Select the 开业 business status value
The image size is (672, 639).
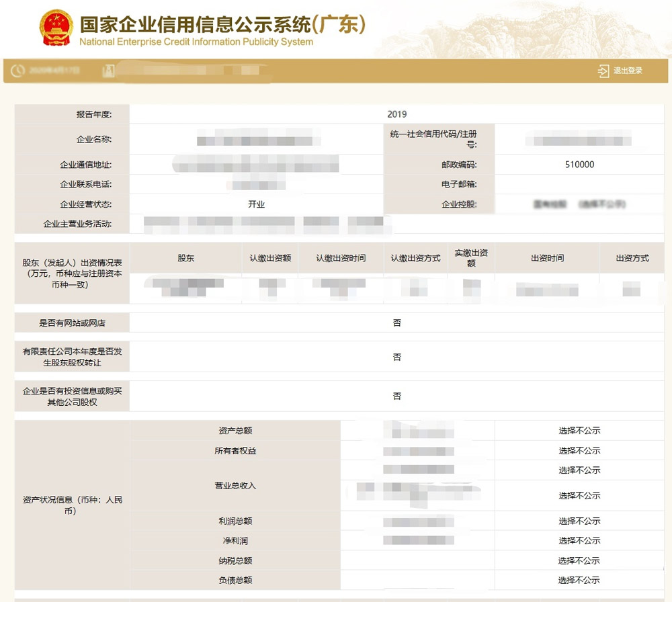(256, 204)
